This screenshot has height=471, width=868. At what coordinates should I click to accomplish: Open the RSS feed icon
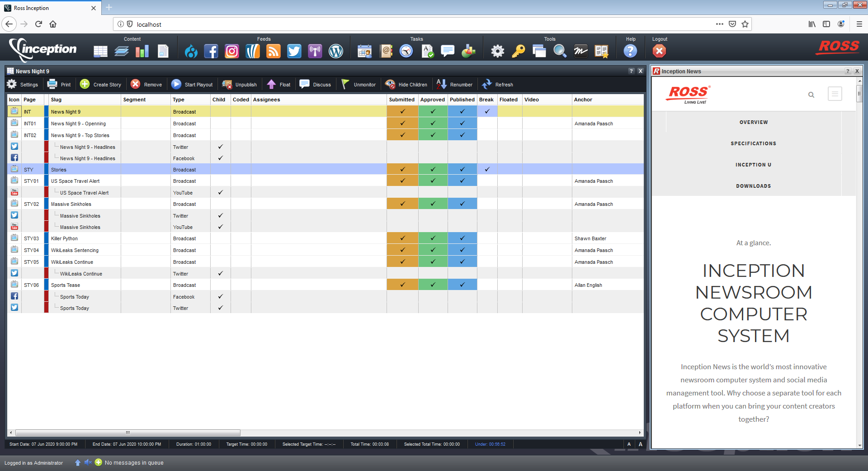(x=273, y=51)
